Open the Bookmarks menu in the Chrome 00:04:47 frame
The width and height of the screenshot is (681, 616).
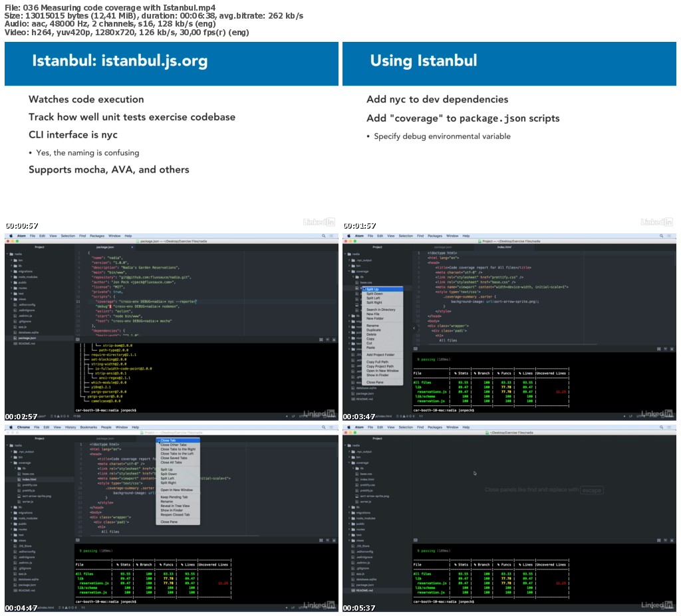click(x=88, y=427)
